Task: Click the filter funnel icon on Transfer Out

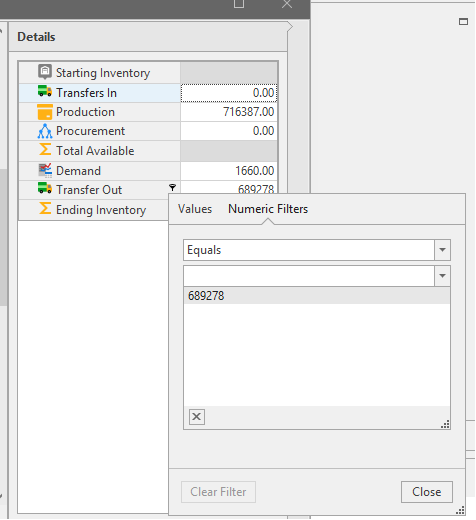Action: pos(172,187)
